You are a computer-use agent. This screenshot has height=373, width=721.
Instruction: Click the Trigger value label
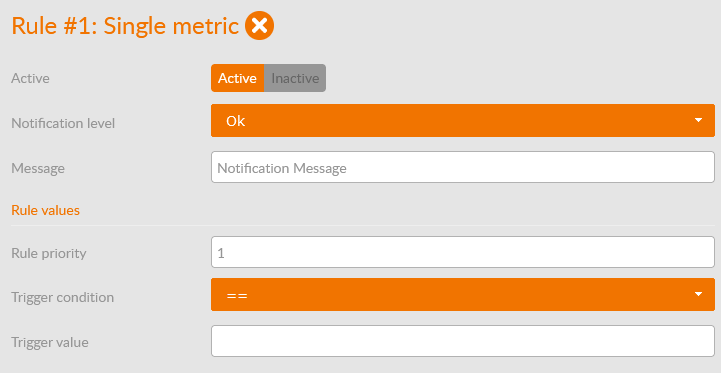pos(50,343)
